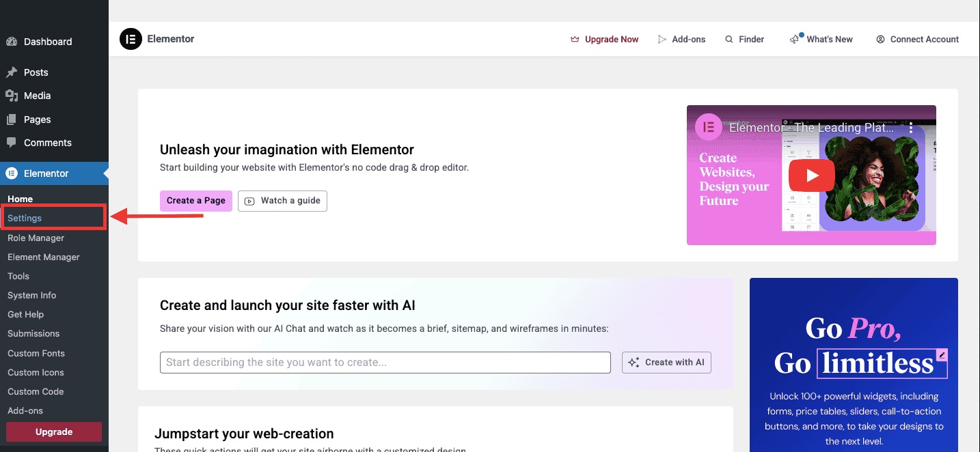
Task: Open Add-ons in the sidebar submenu
Action: [x=25, y=410]
